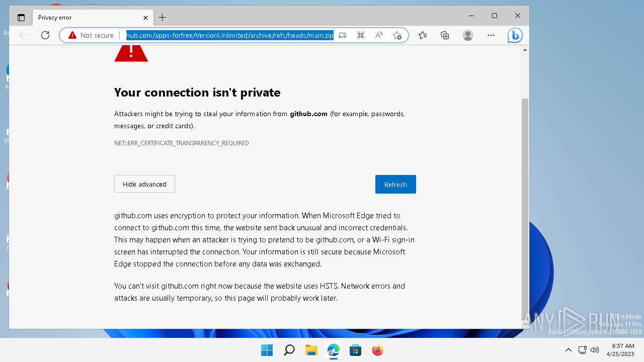Click the github.com URL address field
Image resolution: width=644 pixels, height=362 pixels.
[229, 35]
